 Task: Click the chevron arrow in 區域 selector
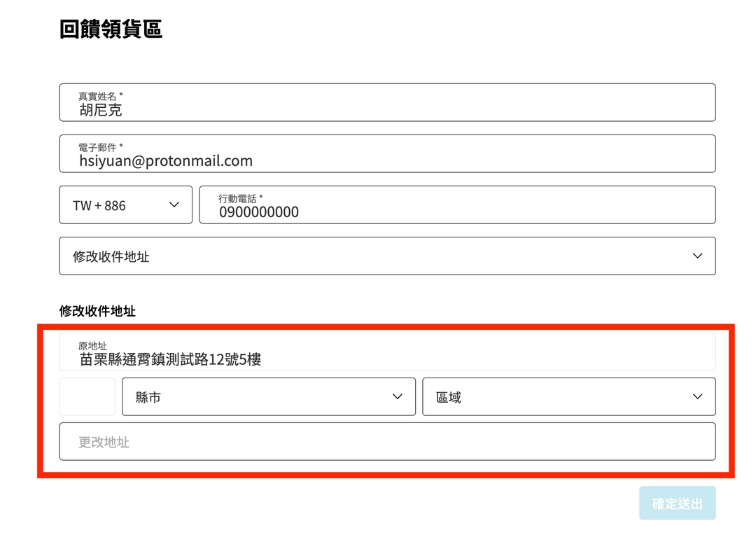click(x=697, y=397)
